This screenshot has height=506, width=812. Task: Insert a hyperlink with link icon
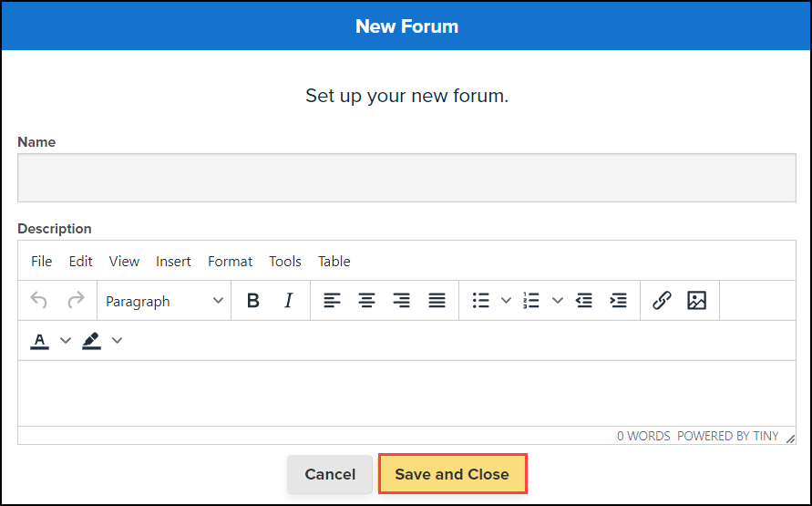coord(663,301)
